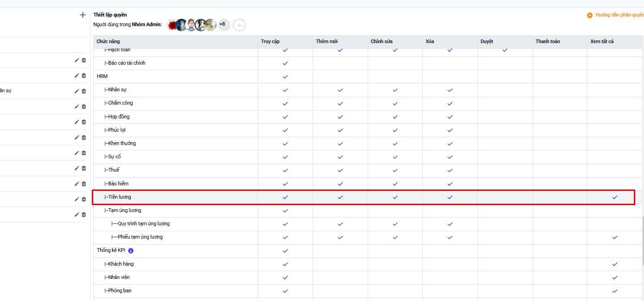Click the pencil icon in the 'ân sự' row
This screenshot has width=644, height=301.
coord(77,91)
